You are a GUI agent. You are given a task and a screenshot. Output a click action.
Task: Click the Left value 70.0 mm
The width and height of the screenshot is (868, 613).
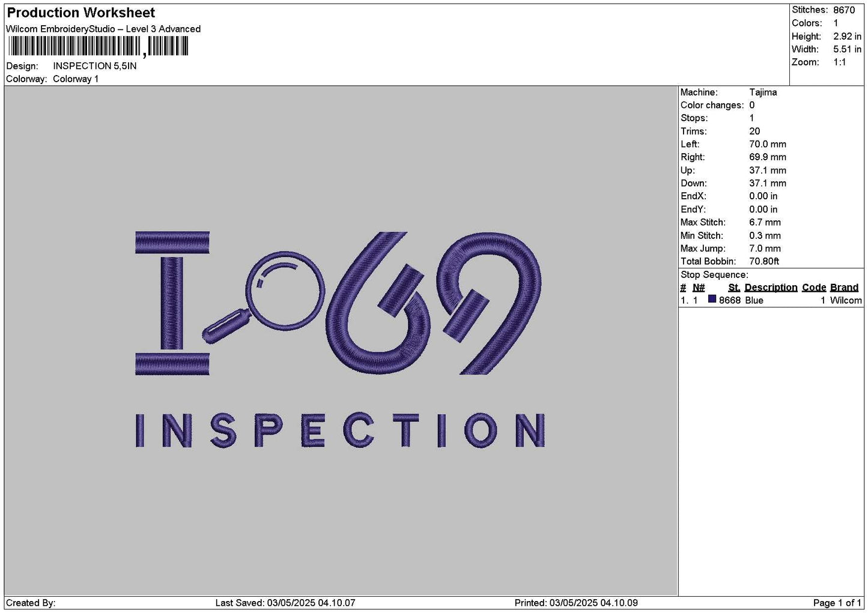coord(768,145)
